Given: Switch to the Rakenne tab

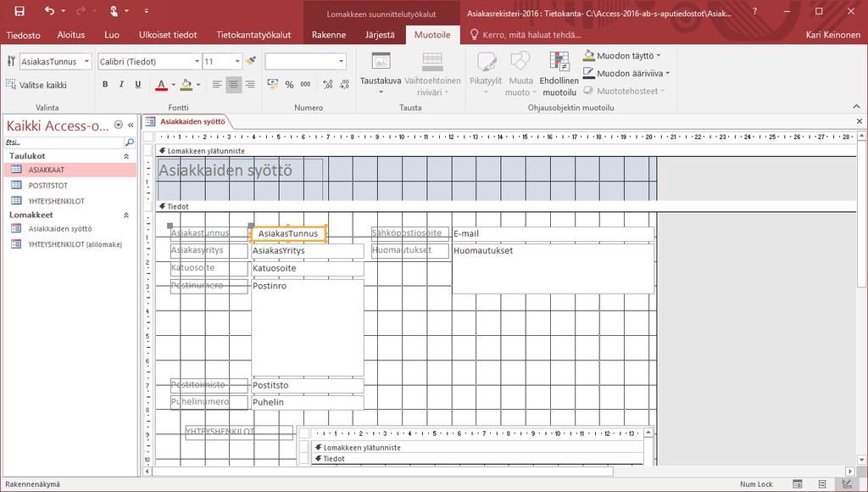Looking at the screenshot, I should [329, 35].
